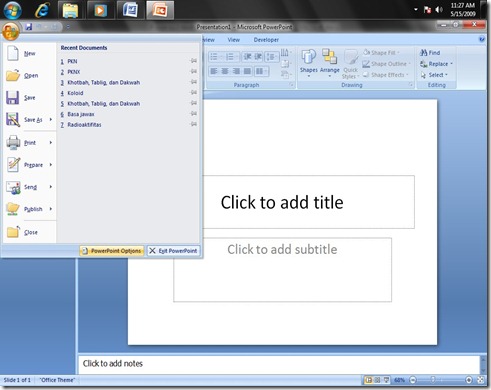Open the Arrange dropdown
This screenshot has height=390, width=491.
pyautogui.click(x=330, y=63)
